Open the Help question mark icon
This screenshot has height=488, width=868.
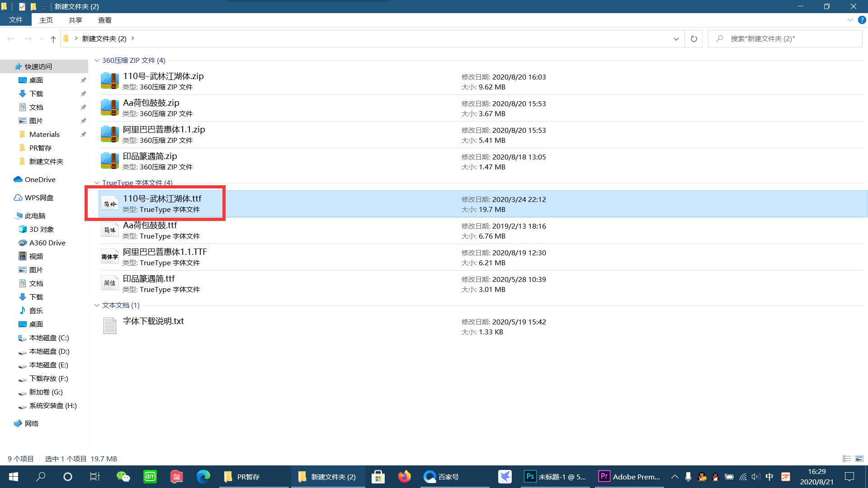tap(862, 20)
